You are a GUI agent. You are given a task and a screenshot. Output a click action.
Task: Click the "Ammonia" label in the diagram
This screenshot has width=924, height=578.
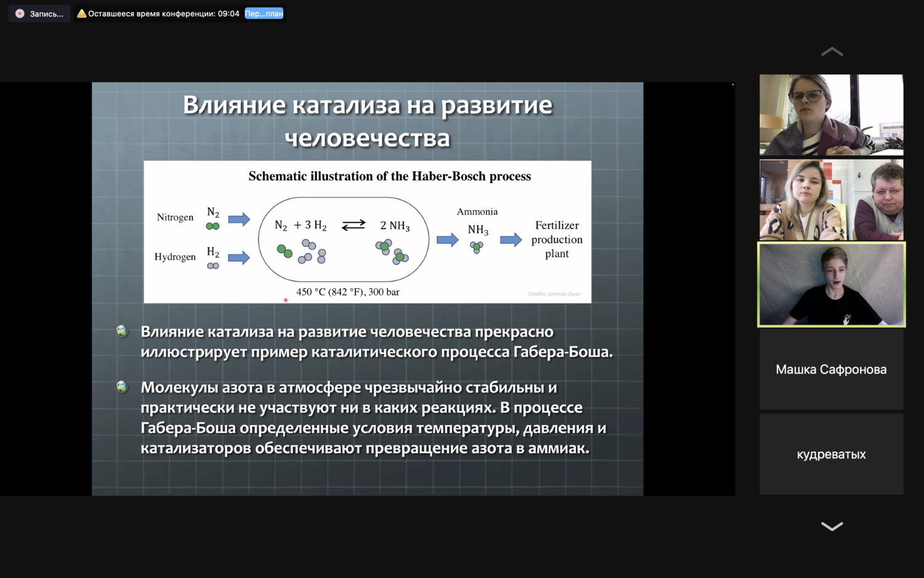tap(477, 211)
